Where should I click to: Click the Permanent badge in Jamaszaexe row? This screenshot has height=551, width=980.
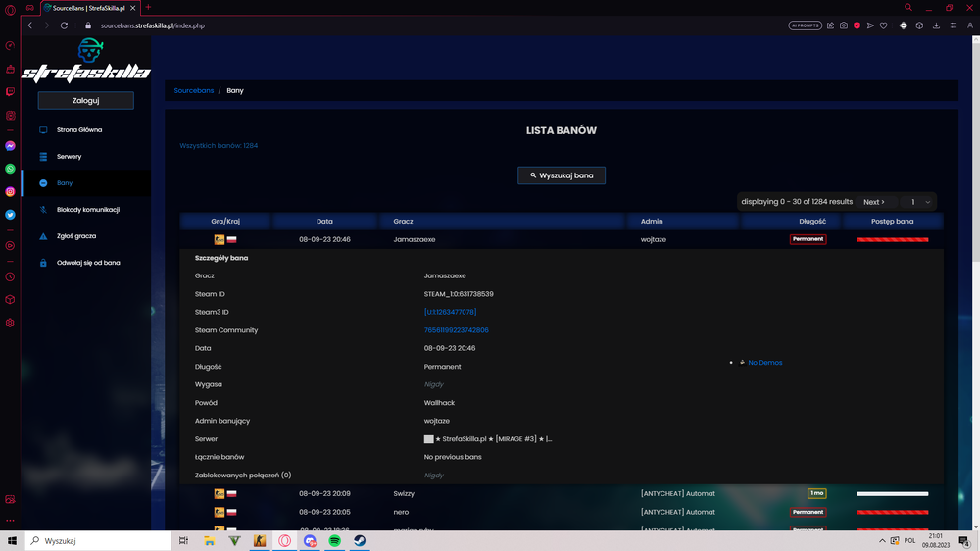[808, 239]
